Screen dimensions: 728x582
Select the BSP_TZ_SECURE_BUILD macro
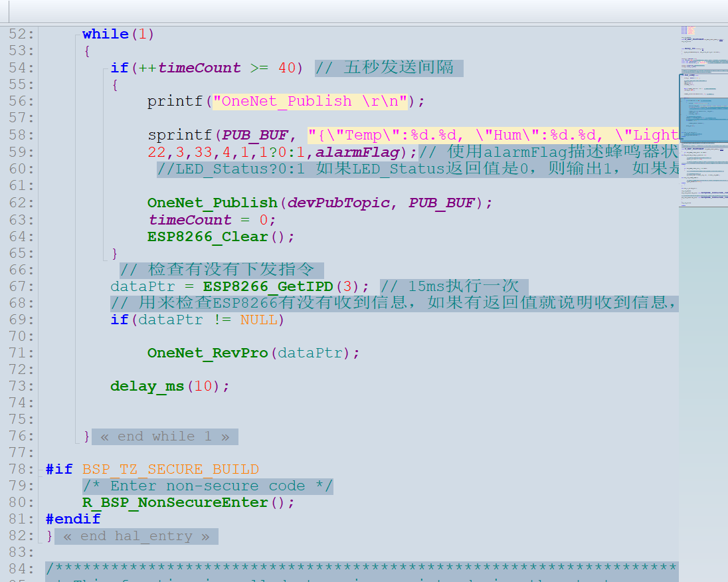tap(171, 470)
